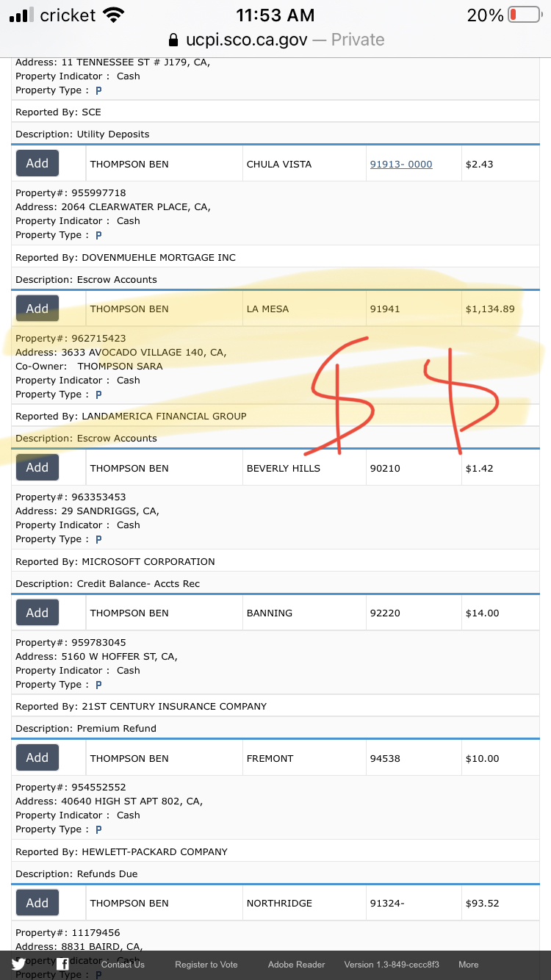Select the $2.43 amount
The height and width of the screenshot is (980, 551).
[x=479, y=164]
